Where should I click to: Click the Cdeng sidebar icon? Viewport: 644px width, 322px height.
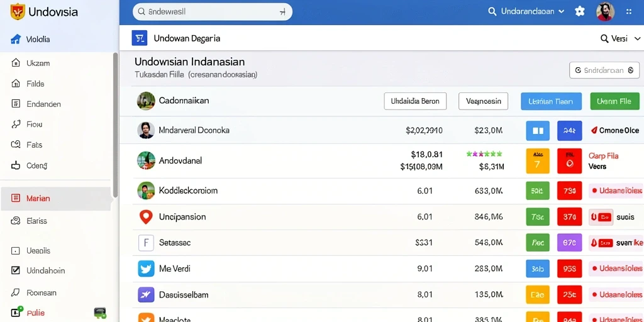(x=16, y=165)
